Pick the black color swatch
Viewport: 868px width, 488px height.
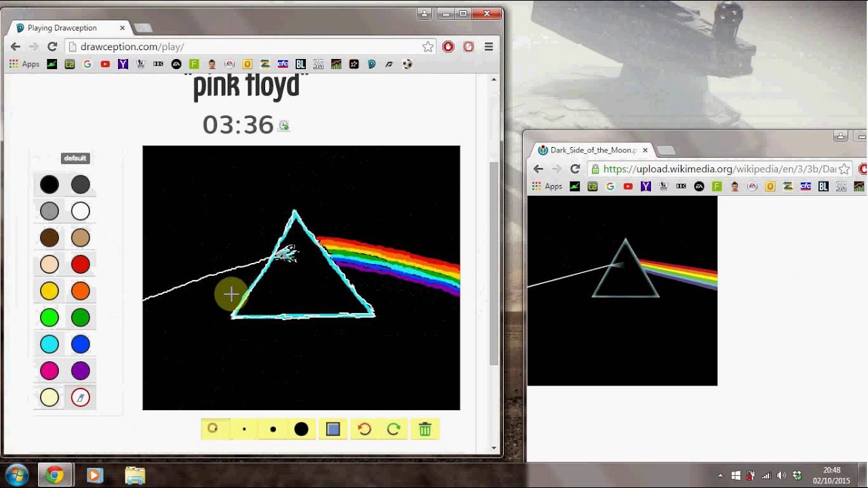[50, 184]
